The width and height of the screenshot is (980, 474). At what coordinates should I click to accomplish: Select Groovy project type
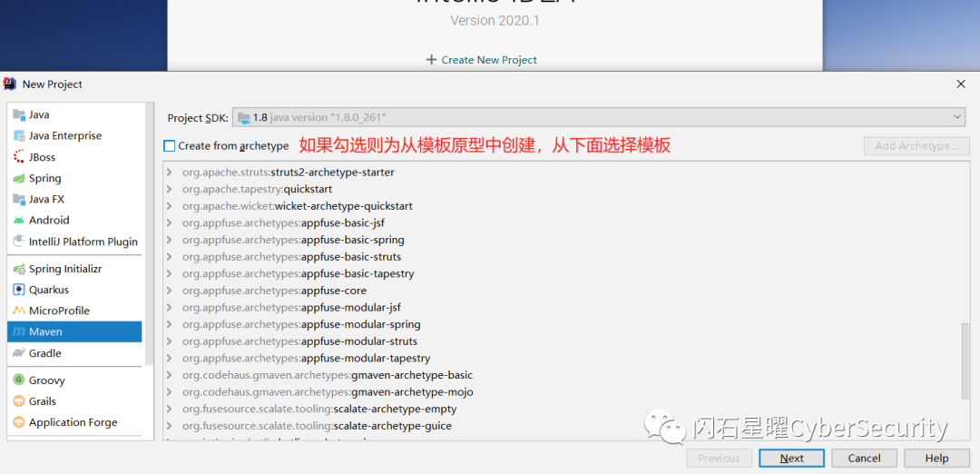pos(74,380)
